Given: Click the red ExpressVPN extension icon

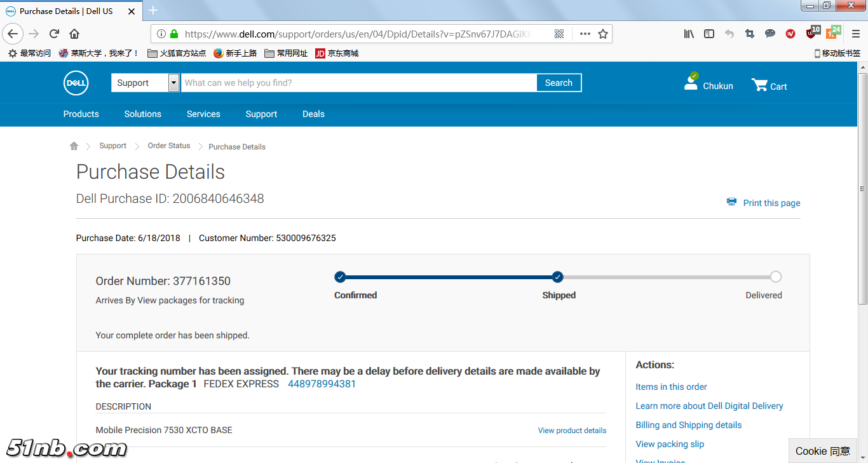Looking at the screenshot, I should coord(790,34).
